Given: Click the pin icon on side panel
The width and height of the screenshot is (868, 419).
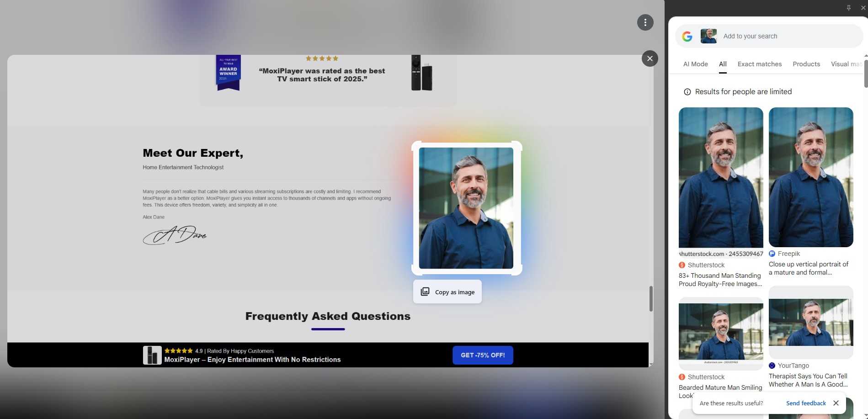Looking at the screenshot, I should pos(848,8).
